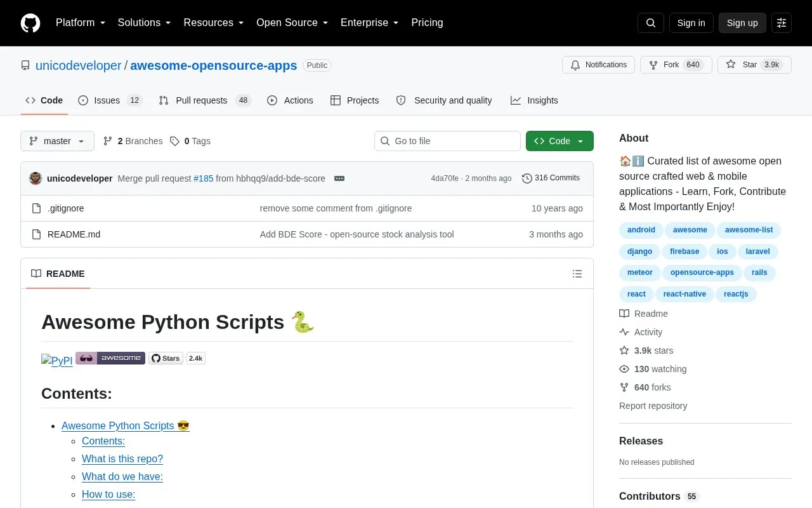This screenshot has height=508, width=812.
Task: Select the Code tab
Action: point(44,100)
